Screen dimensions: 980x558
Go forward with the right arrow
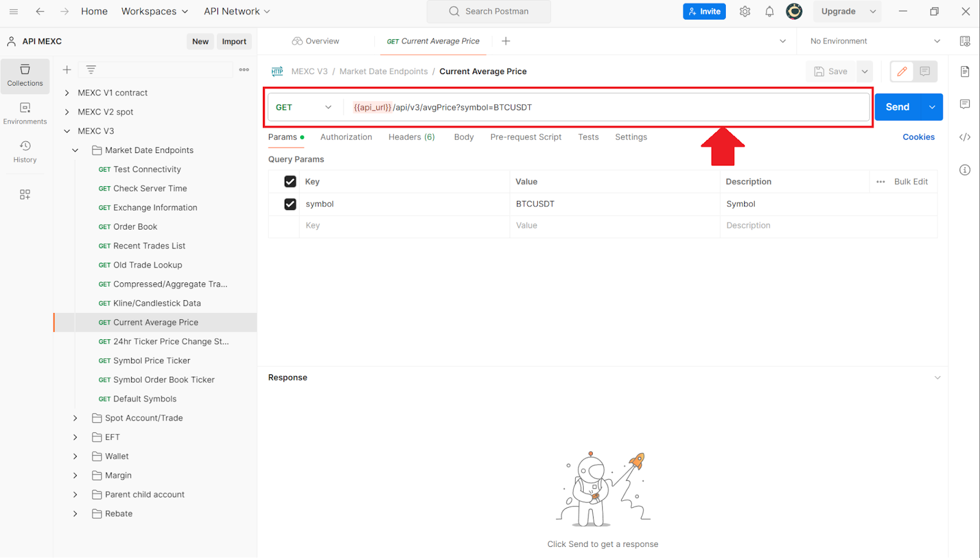pos(64,11)
